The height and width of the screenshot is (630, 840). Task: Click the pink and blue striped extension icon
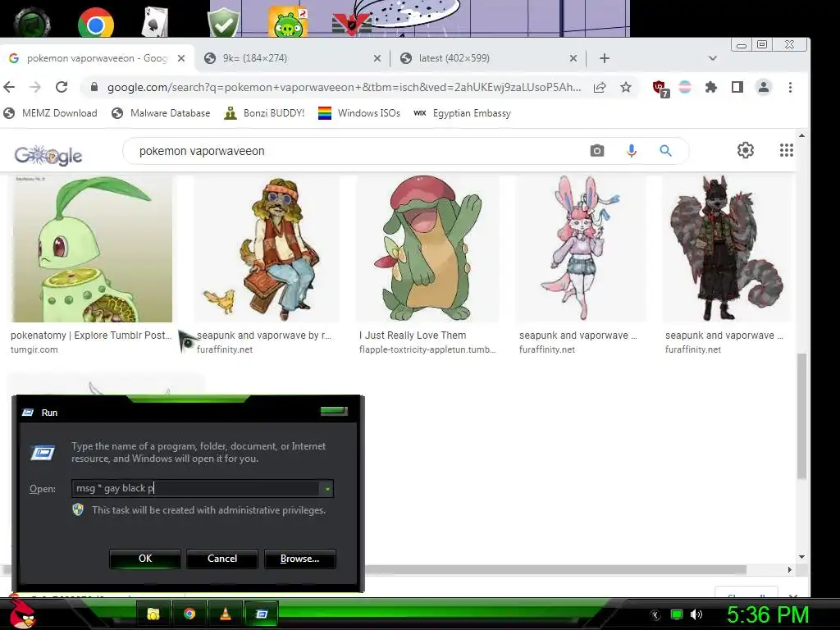(x=685, y=87)
